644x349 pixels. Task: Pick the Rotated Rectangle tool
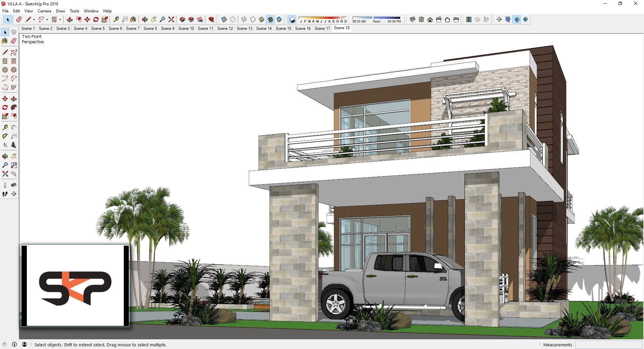tap(14, 61)
